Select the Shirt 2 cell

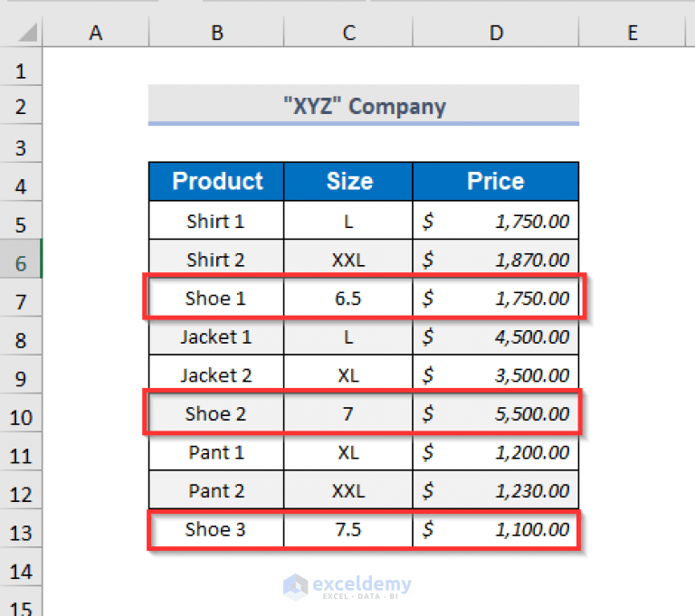pos(216,259)
